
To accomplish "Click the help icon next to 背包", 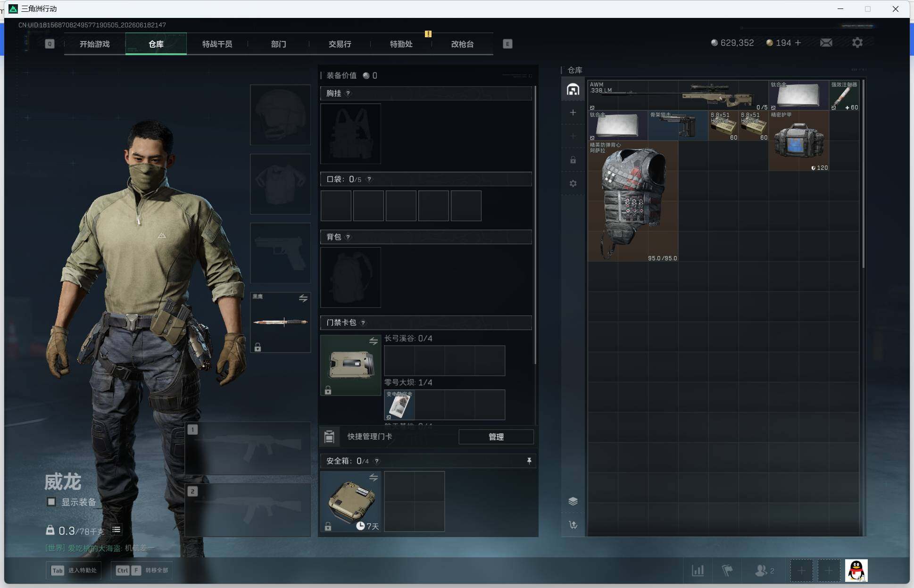I will tap(348, 237).
